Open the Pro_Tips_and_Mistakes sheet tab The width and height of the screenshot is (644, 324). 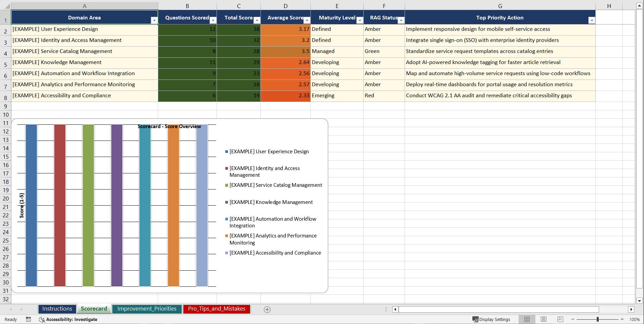point(217,309)
